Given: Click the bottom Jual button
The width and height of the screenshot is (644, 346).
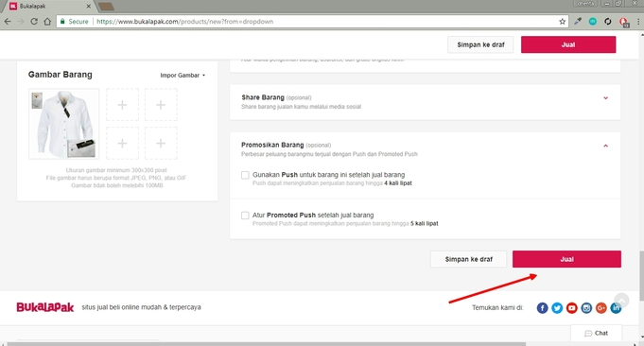Looking at the screenshot, I should click(x=566, y=259).
